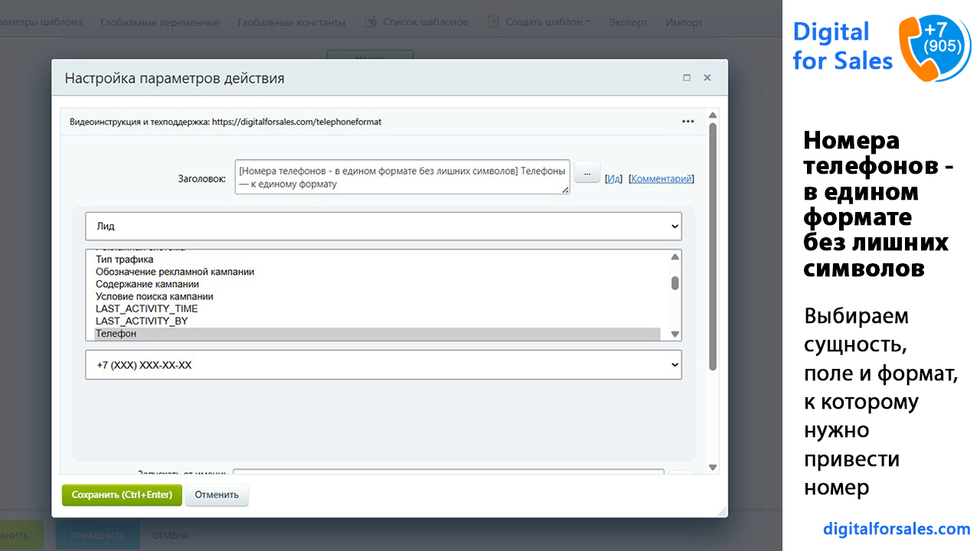Open the Лид entity dropdown
The width and height of the screenshot is (980, 551).
tap(384, 227)
